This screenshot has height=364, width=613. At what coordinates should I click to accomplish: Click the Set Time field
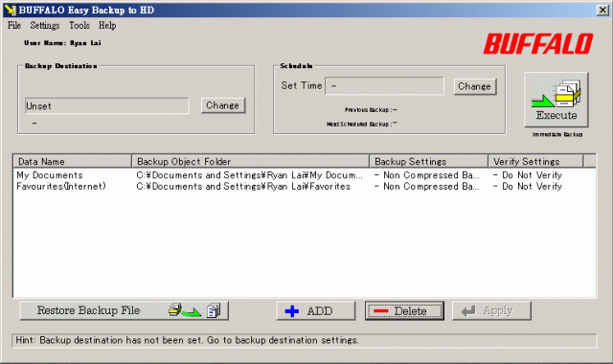(x=385, y=86)
